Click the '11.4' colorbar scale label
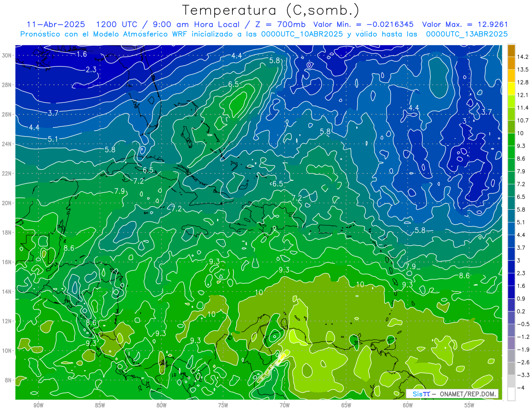This screenshot has width=532, height=411. click(524, 108)
